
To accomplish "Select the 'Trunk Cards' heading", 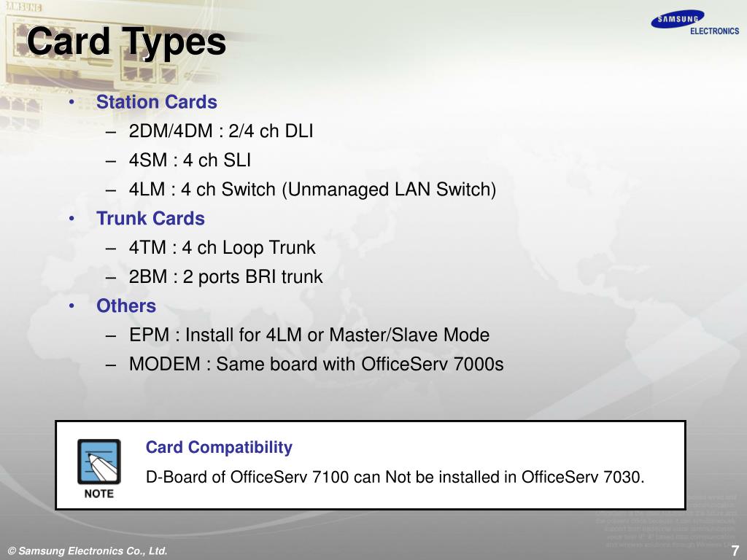I will 150,218.
